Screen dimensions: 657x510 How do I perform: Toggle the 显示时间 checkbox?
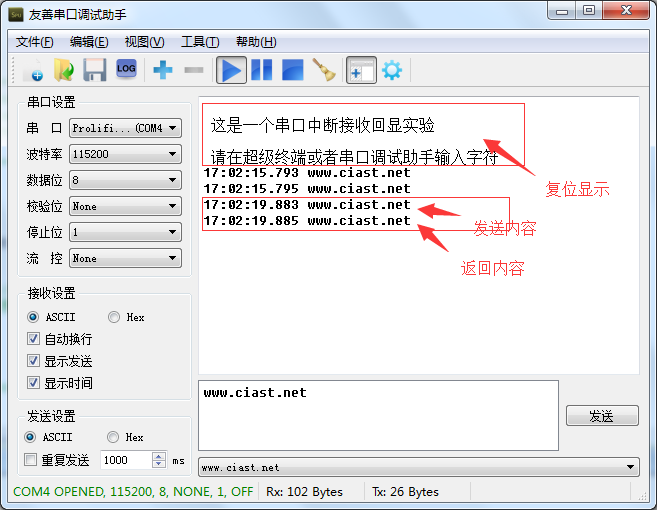tap(33, 383)
